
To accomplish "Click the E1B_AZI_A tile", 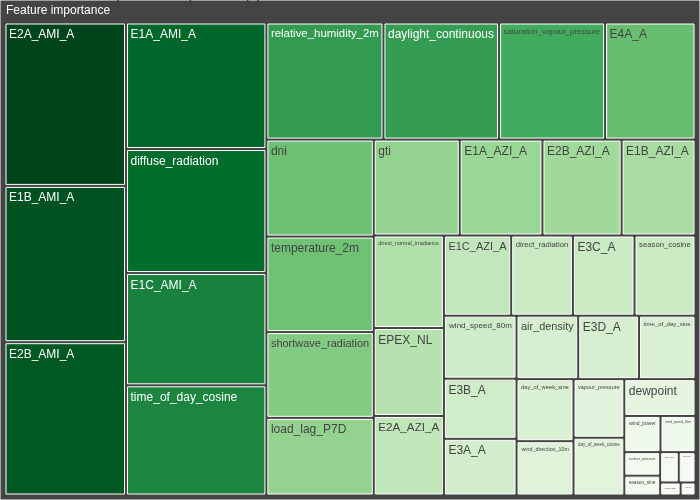I will pos(658,188).
